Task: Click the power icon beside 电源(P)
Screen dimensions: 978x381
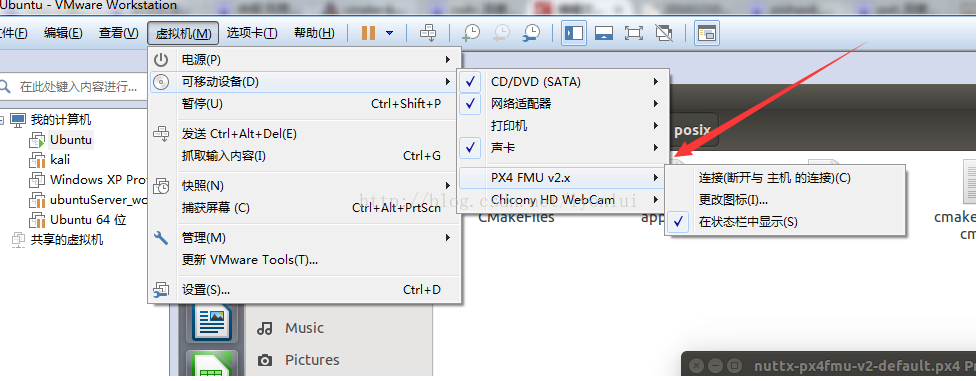Action: 161,60
